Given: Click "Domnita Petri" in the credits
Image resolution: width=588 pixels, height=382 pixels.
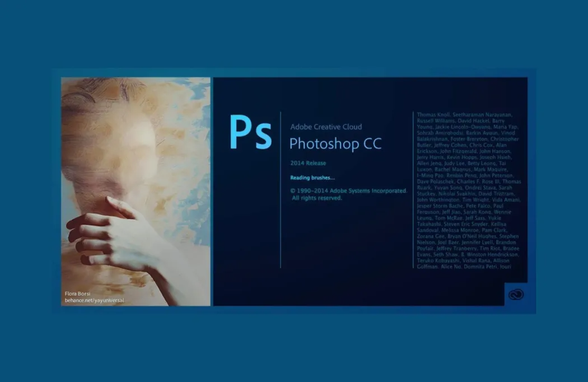Looking at the screenshot, I should 480,267.
